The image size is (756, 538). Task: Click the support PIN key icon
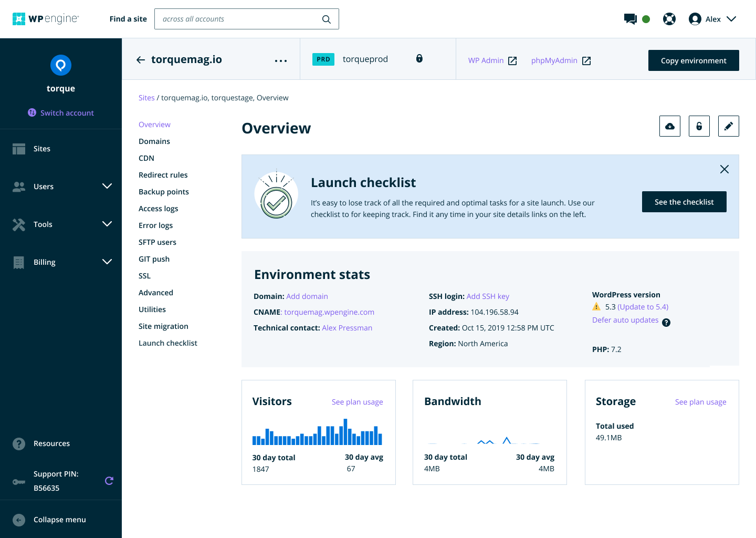point(19,482)
